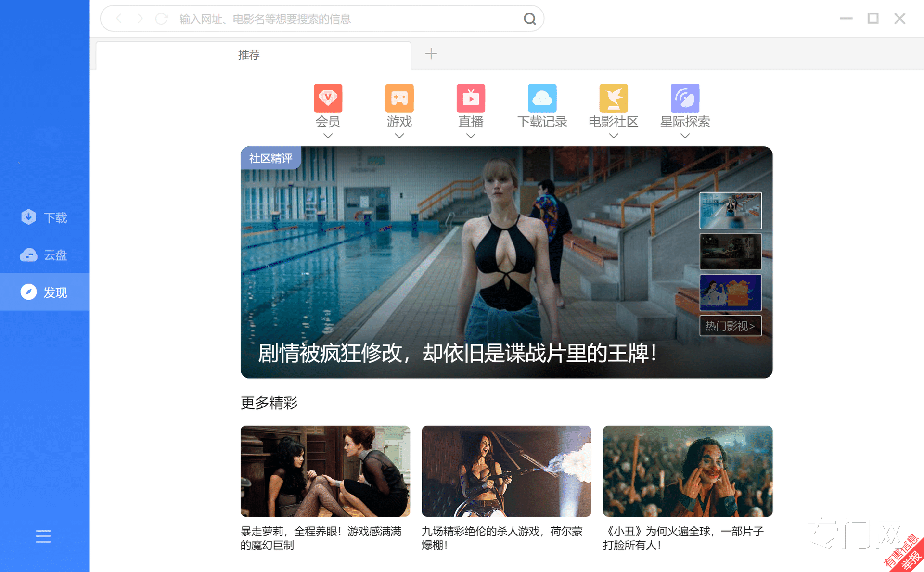Open the hamburger menu in sidebar
924x572 pixels.
(x=43, y=536)
